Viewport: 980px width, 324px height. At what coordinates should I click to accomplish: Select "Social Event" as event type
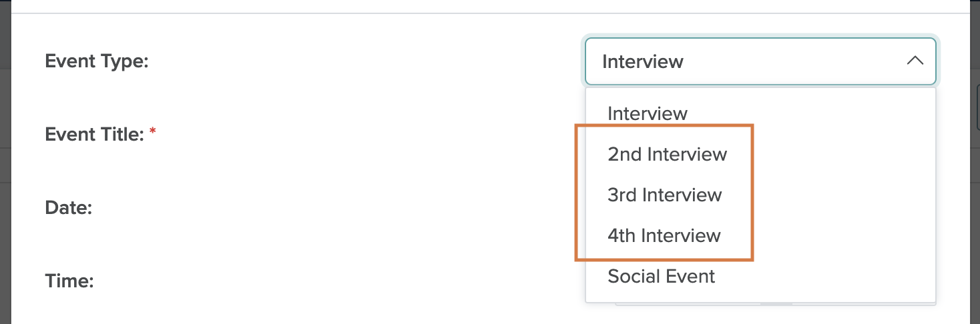point(661,277)
